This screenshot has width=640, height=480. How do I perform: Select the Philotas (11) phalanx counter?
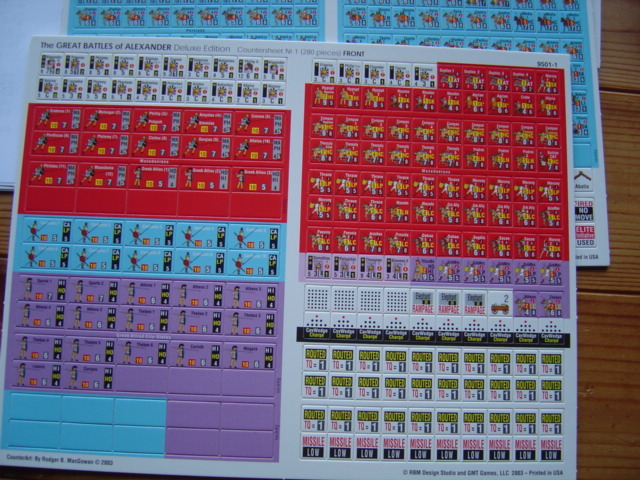(x=52, y=174)
